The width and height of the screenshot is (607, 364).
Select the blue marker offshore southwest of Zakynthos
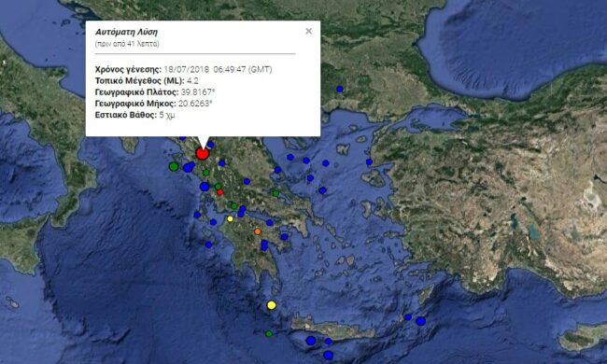point(208,245)
